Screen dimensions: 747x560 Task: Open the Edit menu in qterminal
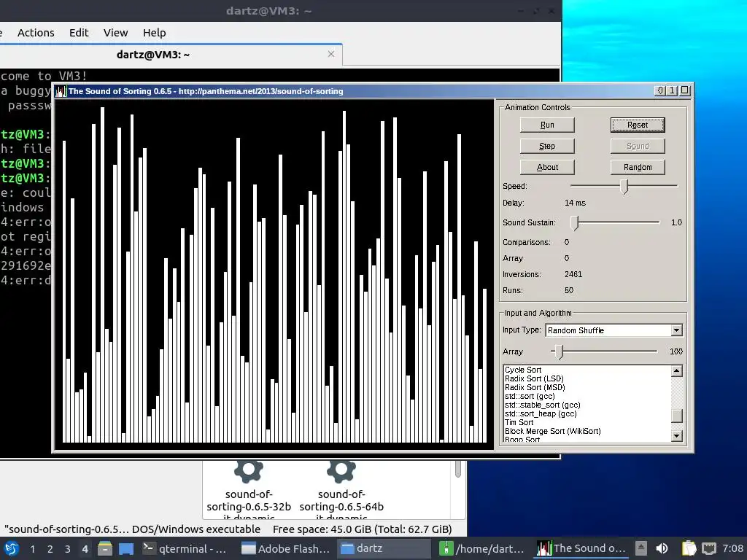pos(79,33)
